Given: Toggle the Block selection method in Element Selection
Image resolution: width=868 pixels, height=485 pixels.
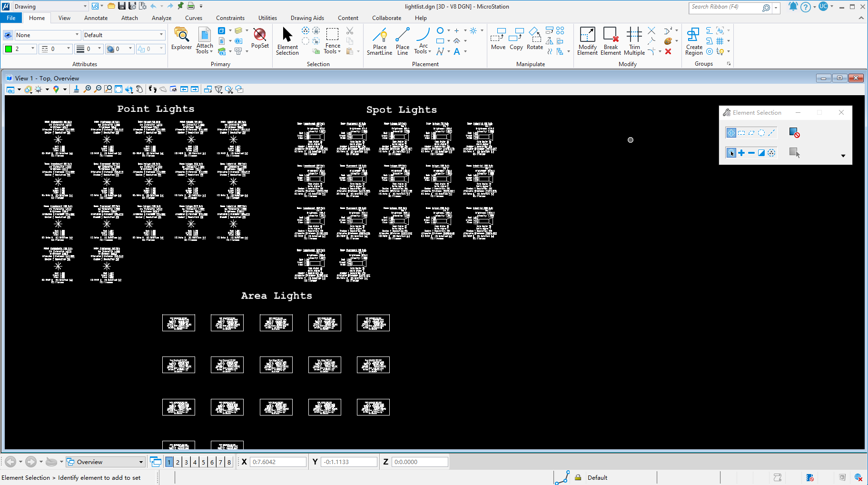Looking at the screenshot, I should point(741,133).
